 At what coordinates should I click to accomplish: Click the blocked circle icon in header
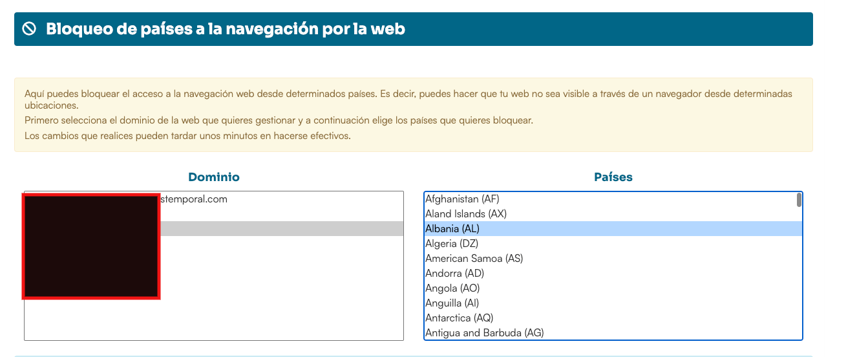(x=29, y=28)
